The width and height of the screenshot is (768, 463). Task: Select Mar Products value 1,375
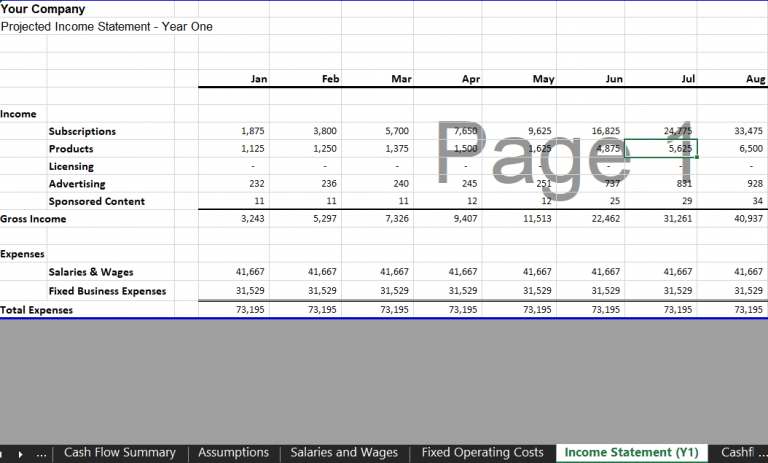[397, 148]
